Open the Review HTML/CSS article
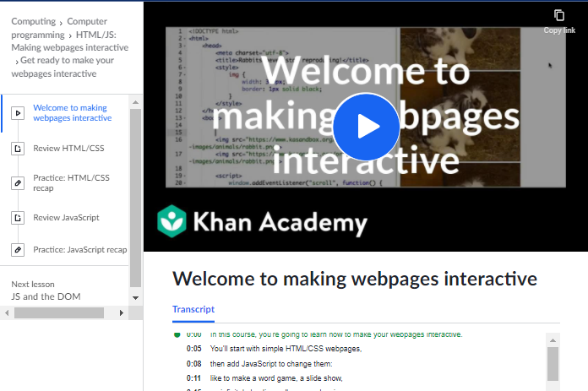Viewport: 588px width, 391px height. 68,149
